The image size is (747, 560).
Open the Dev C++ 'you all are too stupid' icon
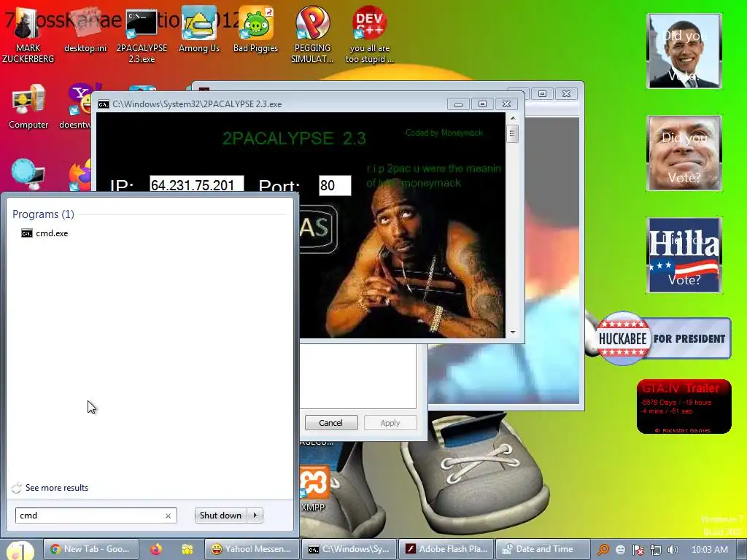[369, 36]
